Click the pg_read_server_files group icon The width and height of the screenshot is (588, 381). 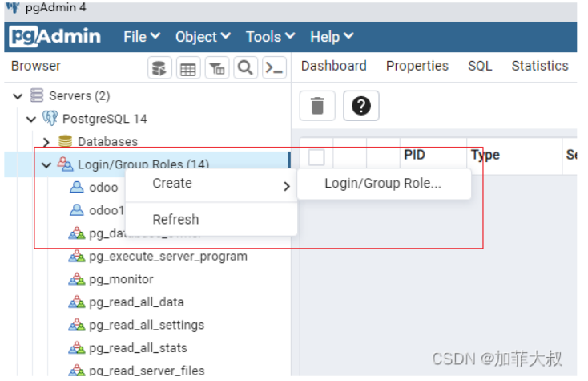[77, 370]
